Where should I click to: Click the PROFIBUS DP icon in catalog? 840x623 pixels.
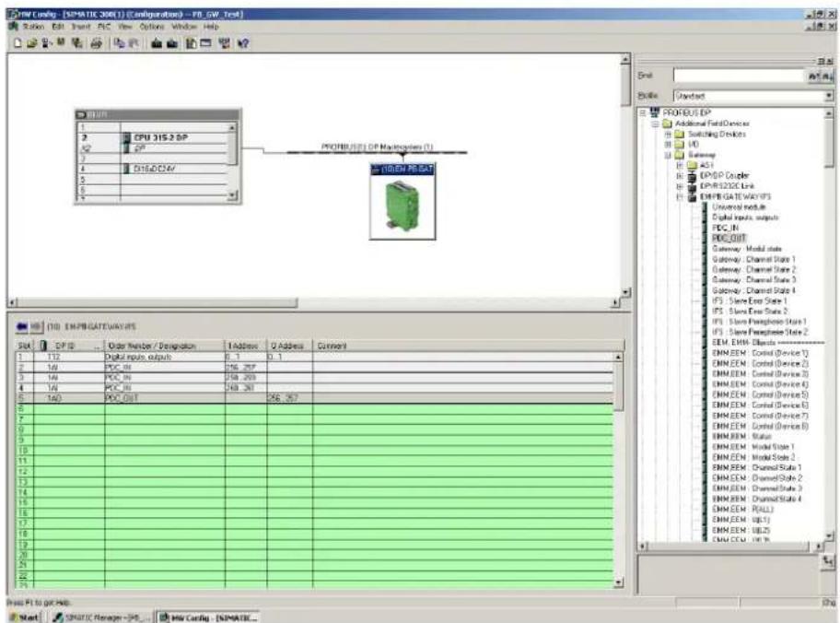655,112
